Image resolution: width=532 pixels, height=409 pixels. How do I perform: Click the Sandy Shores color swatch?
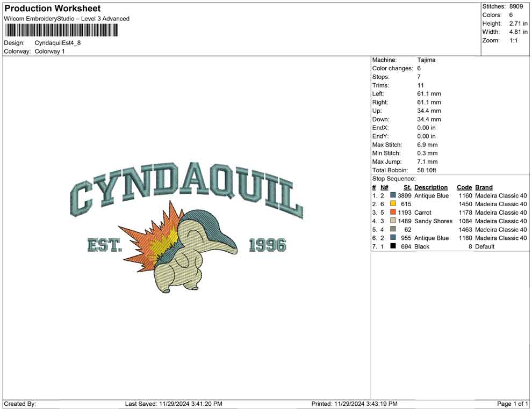393,221
